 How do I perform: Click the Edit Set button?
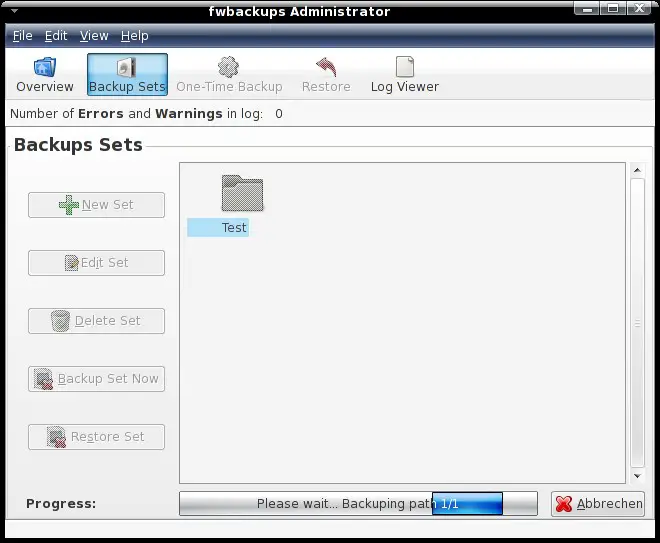96,263
